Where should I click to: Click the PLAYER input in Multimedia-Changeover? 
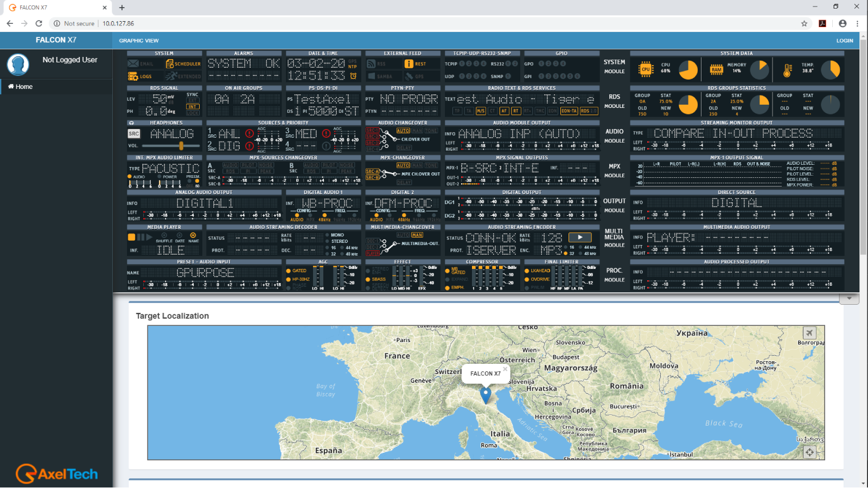click(x=372, y=253)
